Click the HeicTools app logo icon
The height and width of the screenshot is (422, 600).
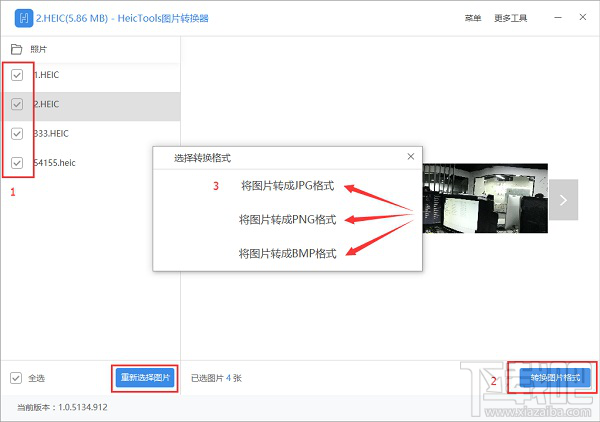[24, 18]
